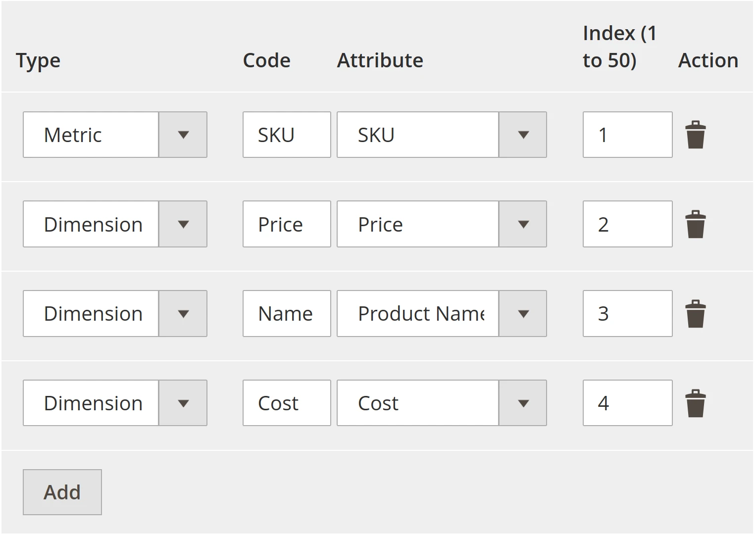This screenshot has height=534, width=756.
Task: Expand the Price attribute dropdown
Action: coord(523,224)
